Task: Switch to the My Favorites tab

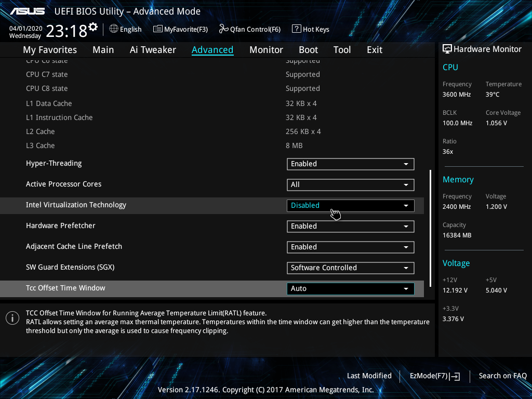Action: click(50, 50)
